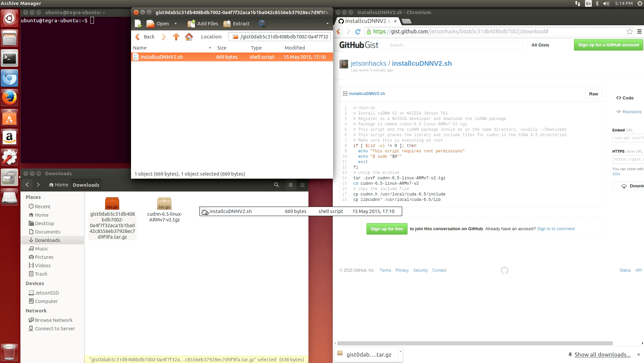
Task: Expand the Open button dropdown arrow
Action: [175, 24]
